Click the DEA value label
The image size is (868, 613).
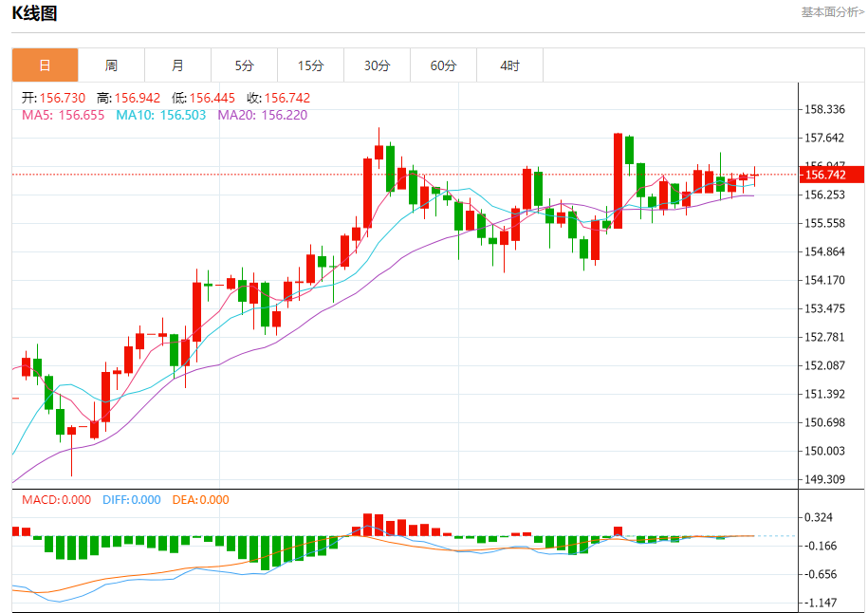[x=200, y=500]
